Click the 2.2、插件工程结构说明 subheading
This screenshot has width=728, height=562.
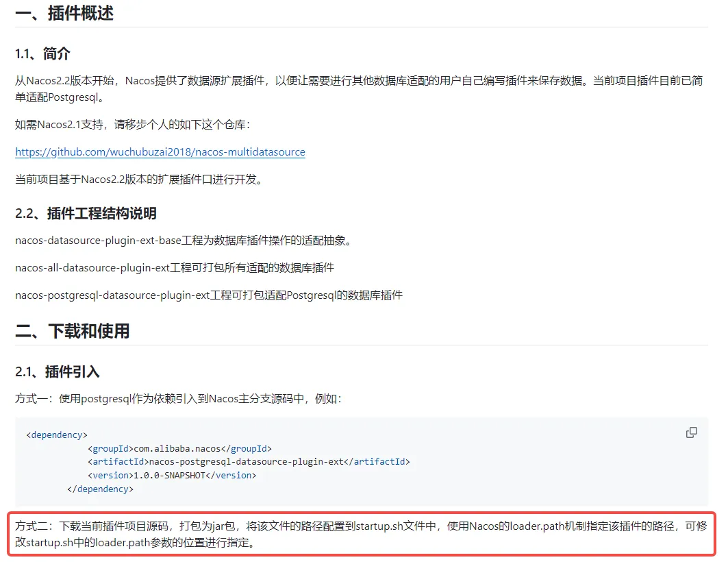click(x=86, y=213)
